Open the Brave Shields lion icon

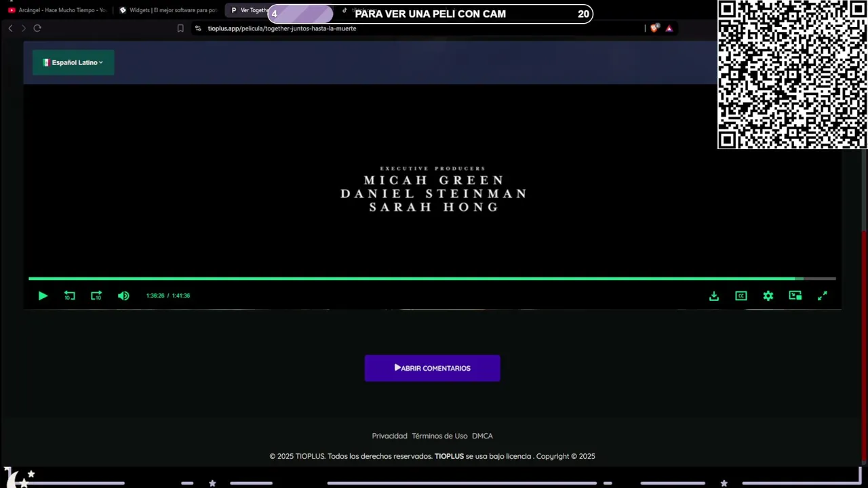(x=654, y=28)
